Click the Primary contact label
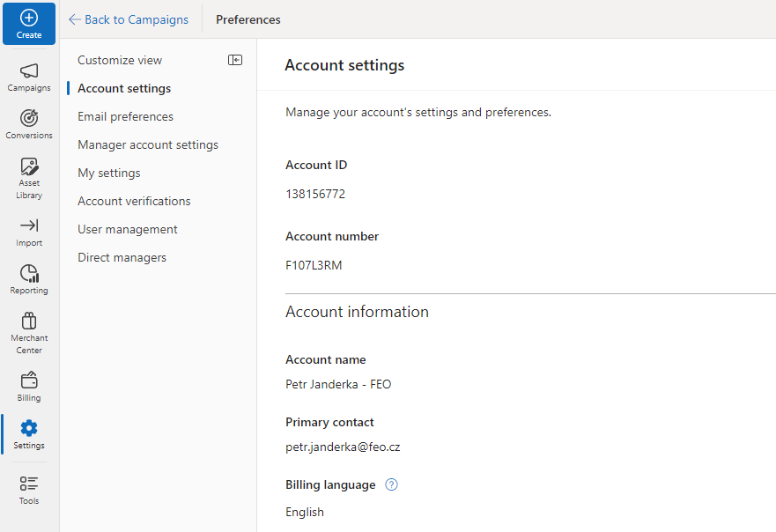This screenshot has width=776, height=532. 329,422
